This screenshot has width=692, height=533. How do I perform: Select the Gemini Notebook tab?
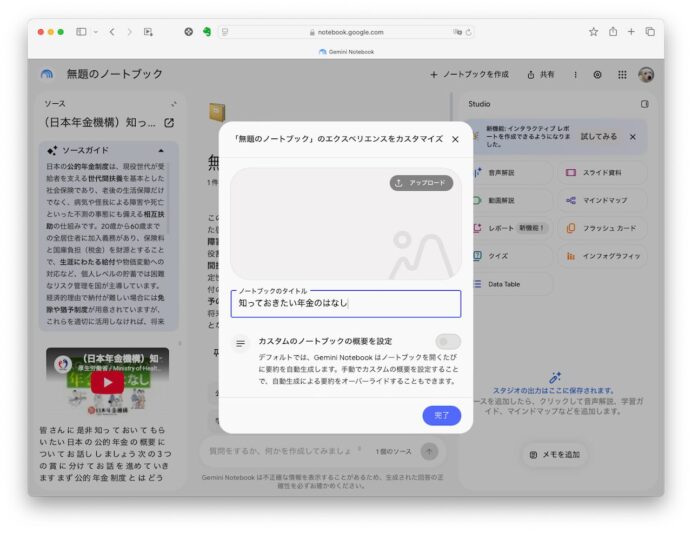pyautogui.click(x=346, y=52)
